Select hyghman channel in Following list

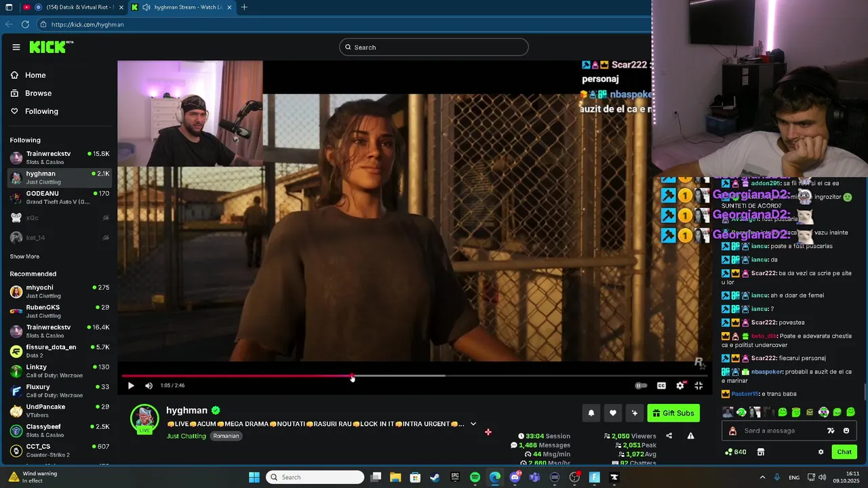click(60, 178)
